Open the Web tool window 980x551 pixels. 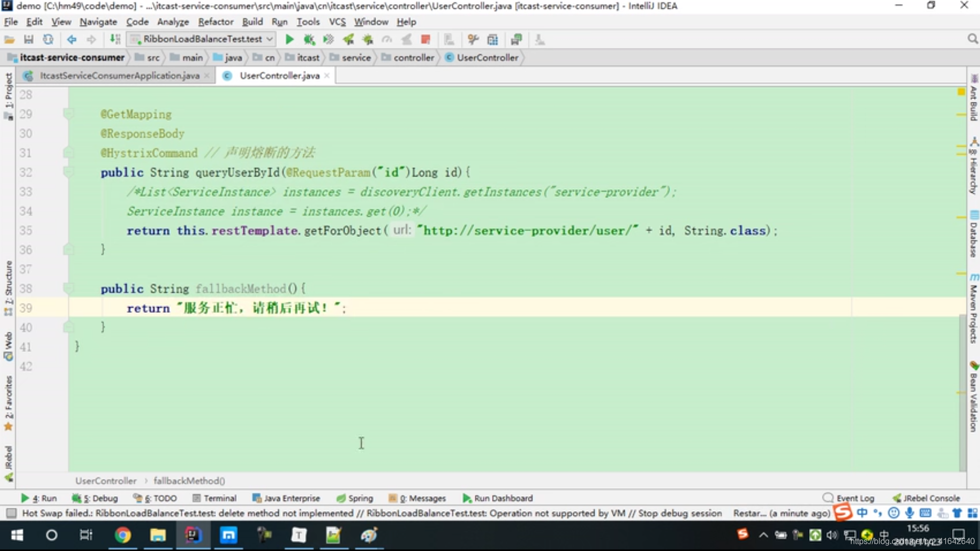[x=8, y=346]
